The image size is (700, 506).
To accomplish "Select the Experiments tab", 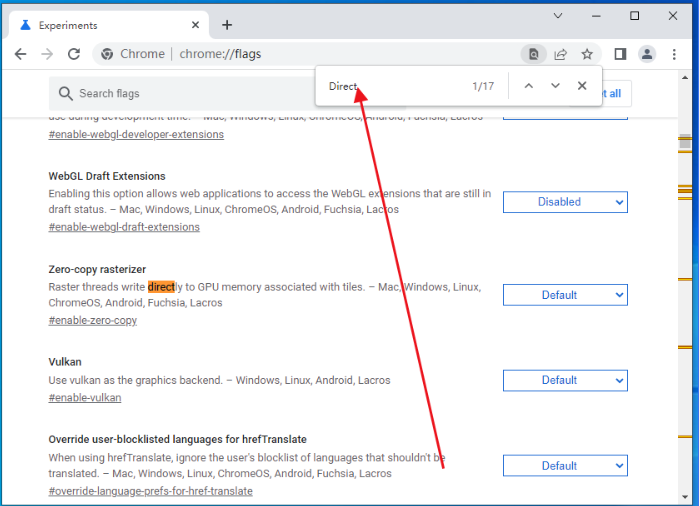I will point(108,25).
